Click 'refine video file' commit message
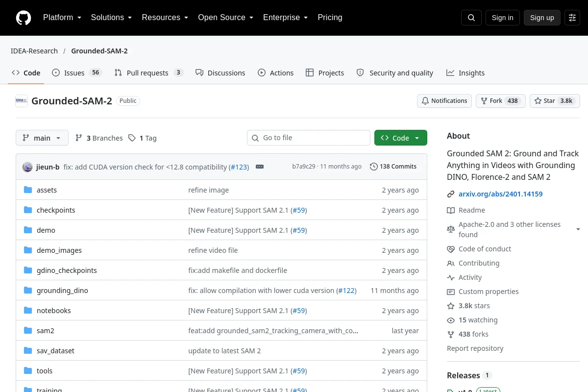This screenshot has height=392, width=588. click(x=213, y=250)
